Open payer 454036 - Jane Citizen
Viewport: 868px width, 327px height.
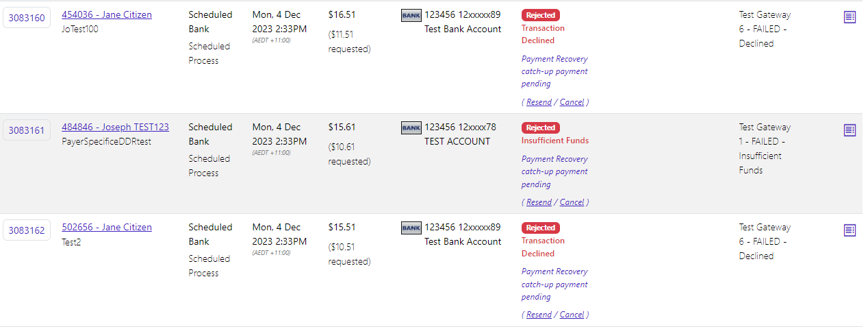click(107, 14)
